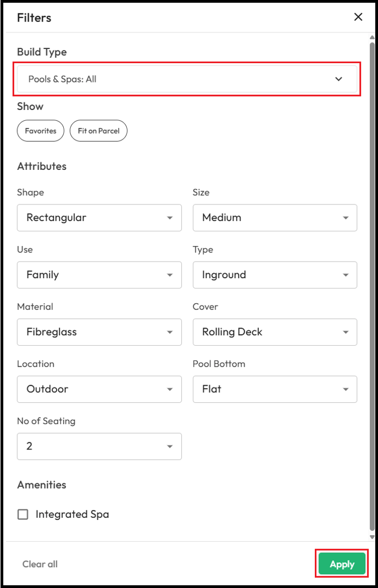Click the scrollbar up arrow

coord(372,37)
